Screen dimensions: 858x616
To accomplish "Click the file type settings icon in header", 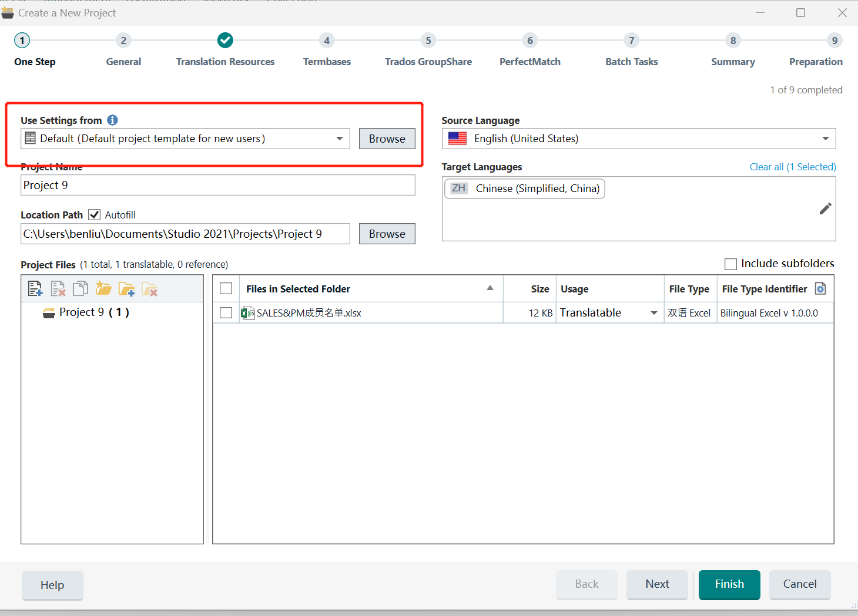I will point(820,288).
